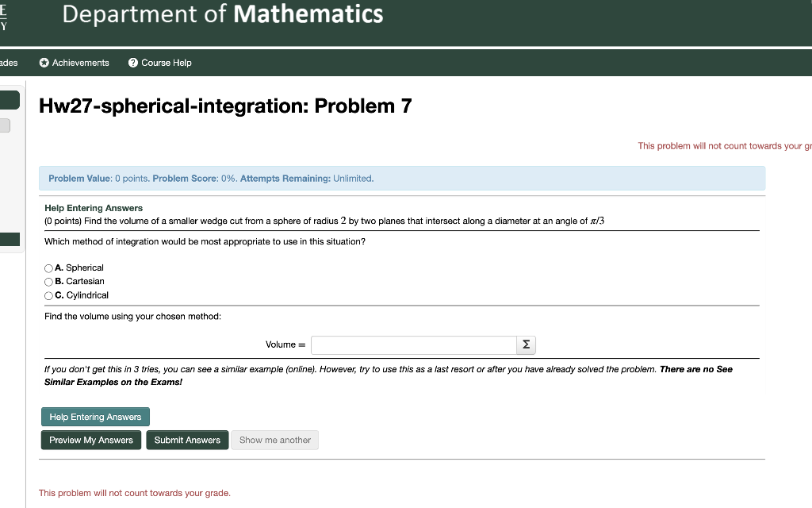812x508 pixels.
Task: Open the equation editor via the Sigma button
Action: pyautogui.click(x=526, y=344)
